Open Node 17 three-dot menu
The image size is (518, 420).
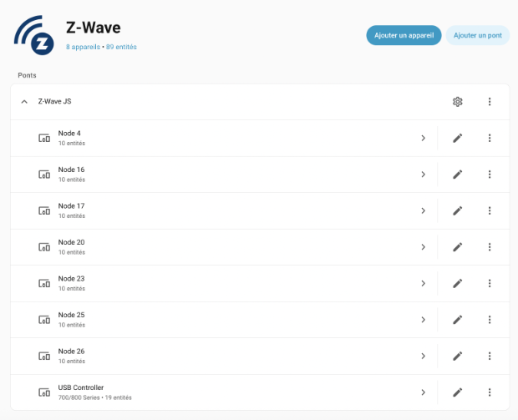coord(490,210)
